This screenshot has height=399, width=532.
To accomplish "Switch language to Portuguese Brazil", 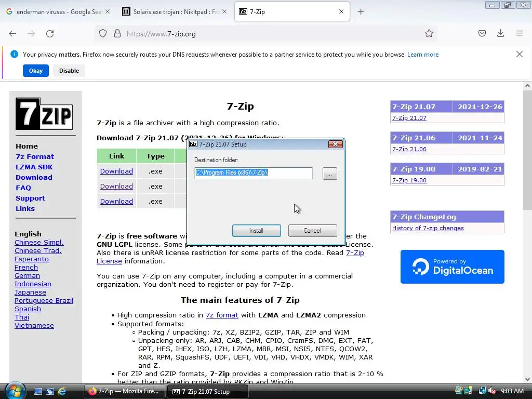I will click(x=44, y=301).
